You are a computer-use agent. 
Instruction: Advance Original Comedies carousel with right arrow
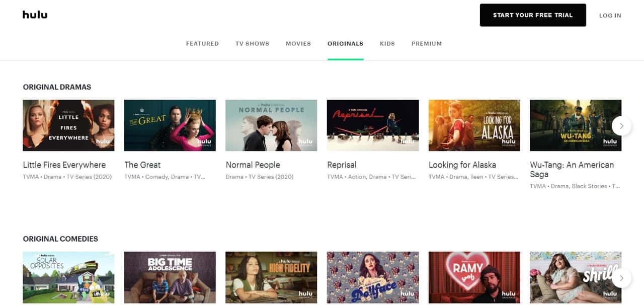[x=621, y=278]
